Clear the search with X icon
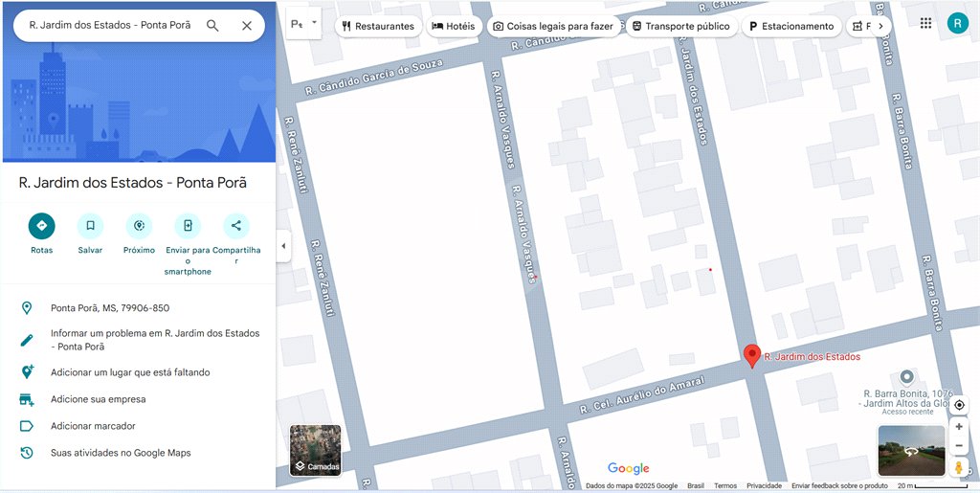The height and width of the screenshot is (493, 980). 247,26
